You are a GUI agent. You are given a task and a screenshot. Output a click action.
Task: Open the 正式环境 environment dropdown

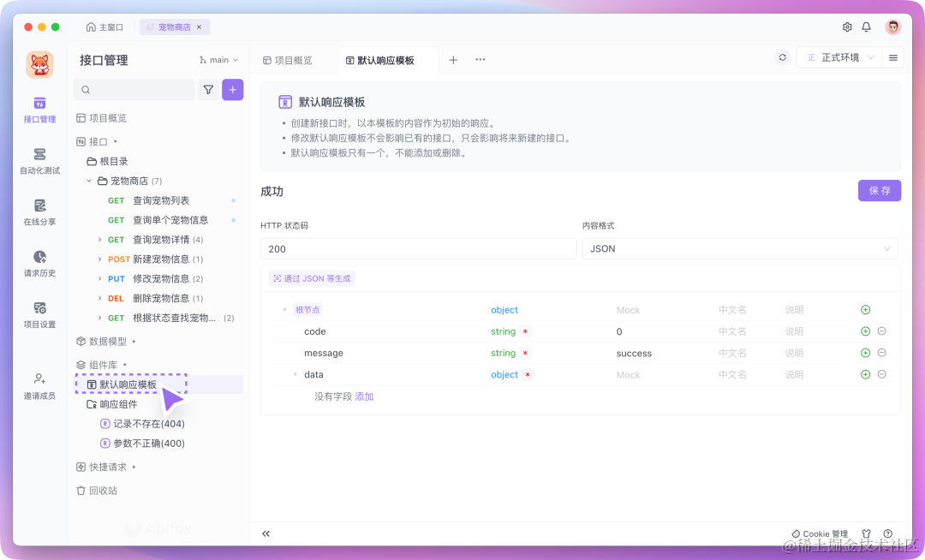tap(839, 57)
